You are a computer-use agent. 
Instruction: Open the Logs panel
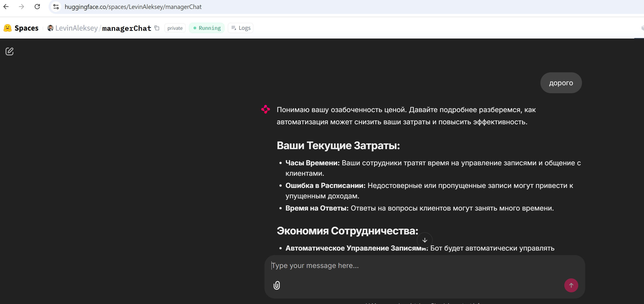[x=240, y=28]
